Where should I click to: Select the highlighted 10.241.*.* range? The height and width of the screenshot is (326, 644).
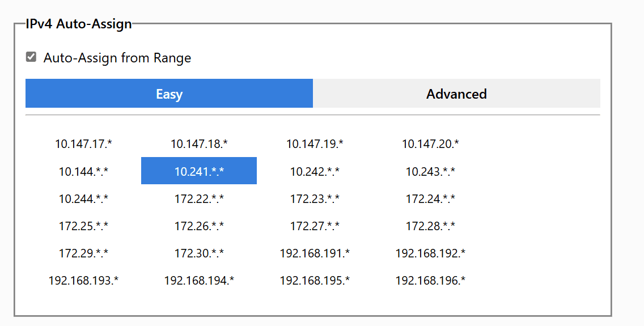click(x=199, y=171)
